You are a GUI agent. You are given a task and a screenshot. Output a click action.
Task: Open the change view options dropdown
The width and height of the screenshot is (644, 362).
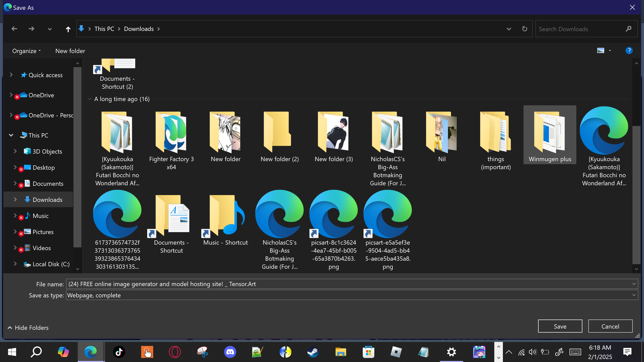610,51
